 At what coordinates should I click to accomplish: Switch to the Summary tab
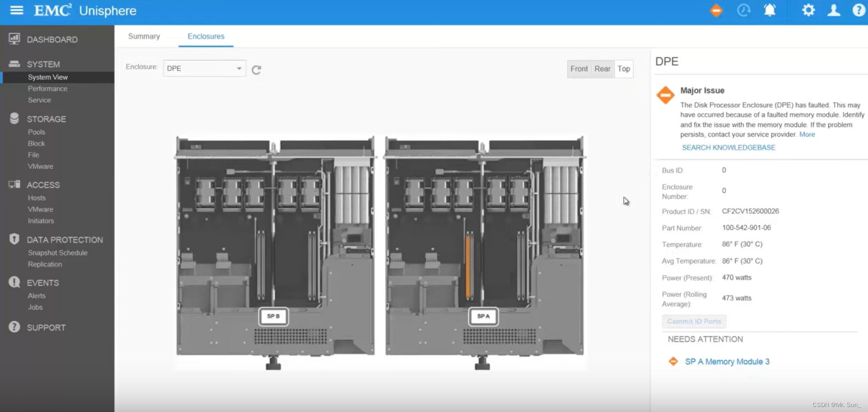tap(144, 36)
